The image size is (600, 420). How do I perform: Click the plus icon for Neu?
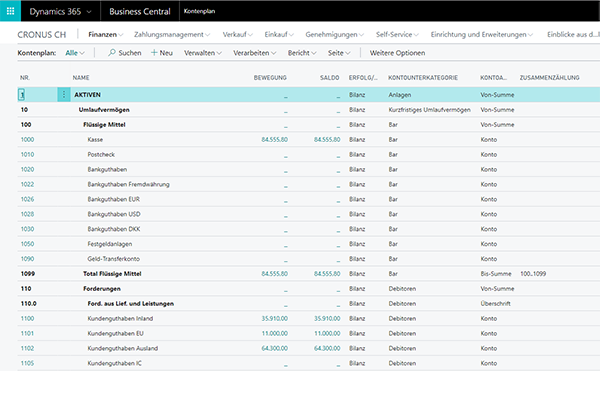154,52
